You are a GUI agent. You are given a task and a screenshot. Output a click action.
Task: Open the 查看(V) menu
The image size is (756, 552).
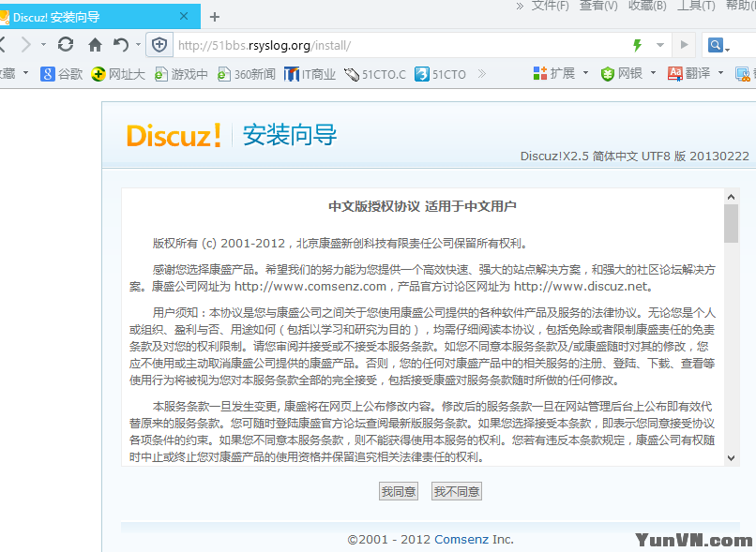coord(598,6)
